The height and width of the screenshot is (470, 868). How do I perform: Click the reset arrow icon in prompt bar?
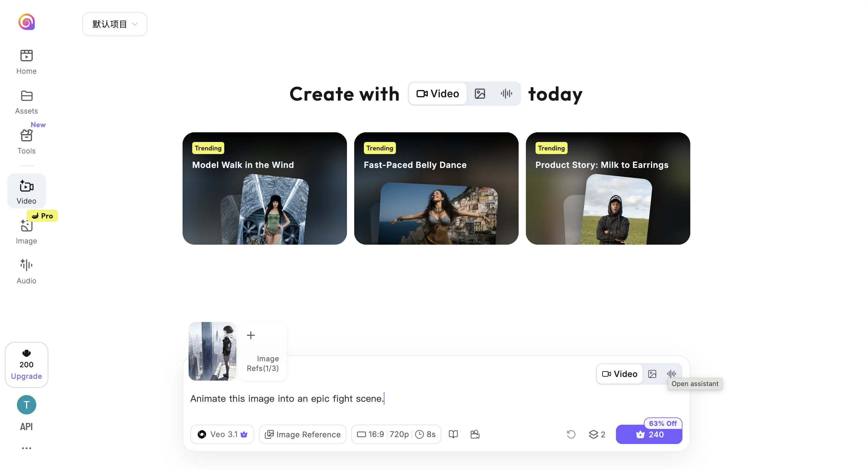click(571, 434)
